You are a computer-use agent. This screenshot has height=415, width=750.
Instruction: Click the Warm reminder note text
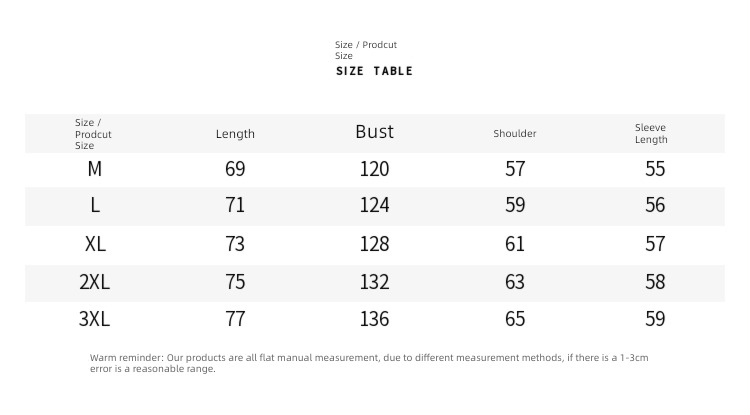pyautogui.click(x=369, y=363)
